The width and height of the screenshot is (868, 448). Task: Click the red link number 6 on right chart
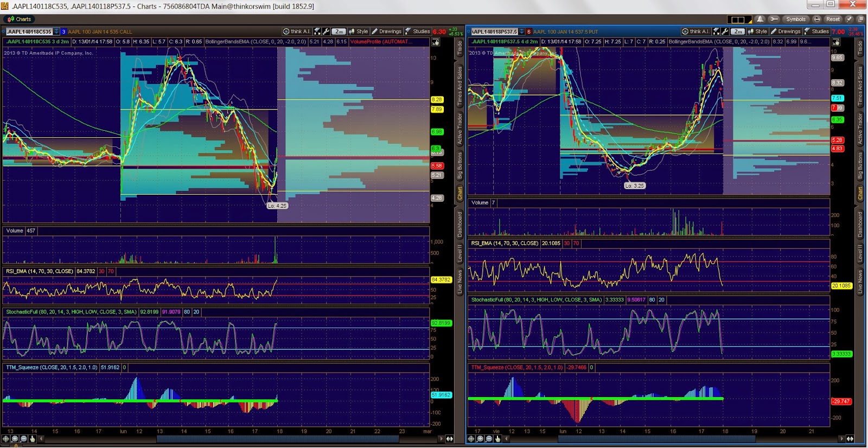[x=528, y=31]
